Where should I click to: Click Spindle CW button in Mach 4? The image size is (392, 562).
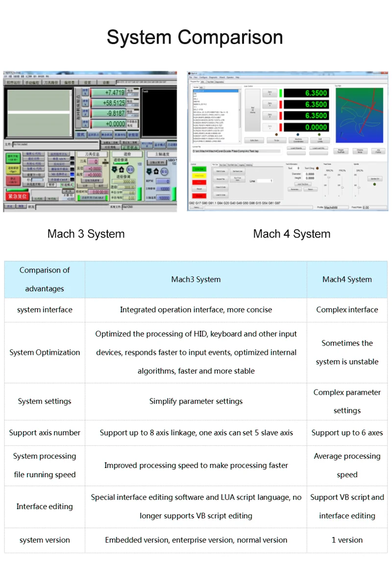(x=375, y=178)
